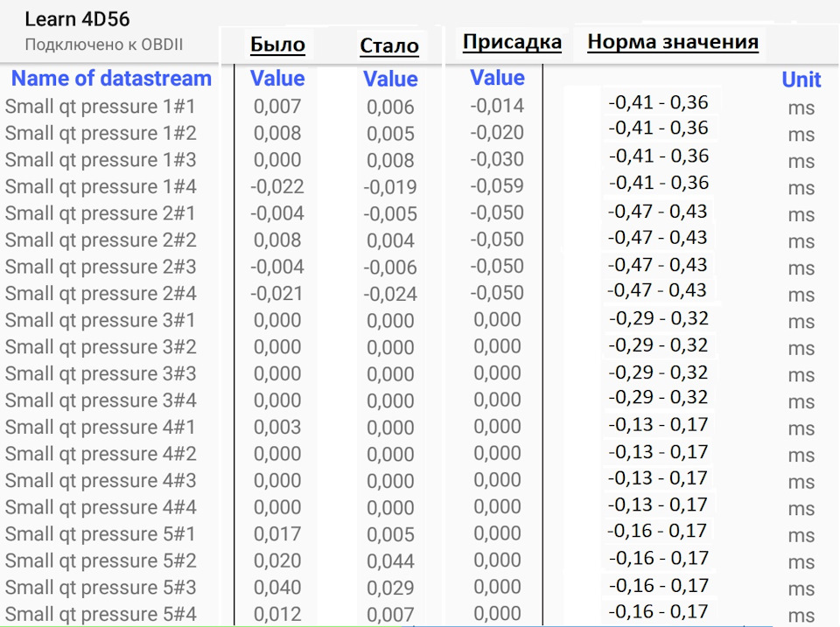Select row 'Small qt pressure 2#4'

(420, 294)
